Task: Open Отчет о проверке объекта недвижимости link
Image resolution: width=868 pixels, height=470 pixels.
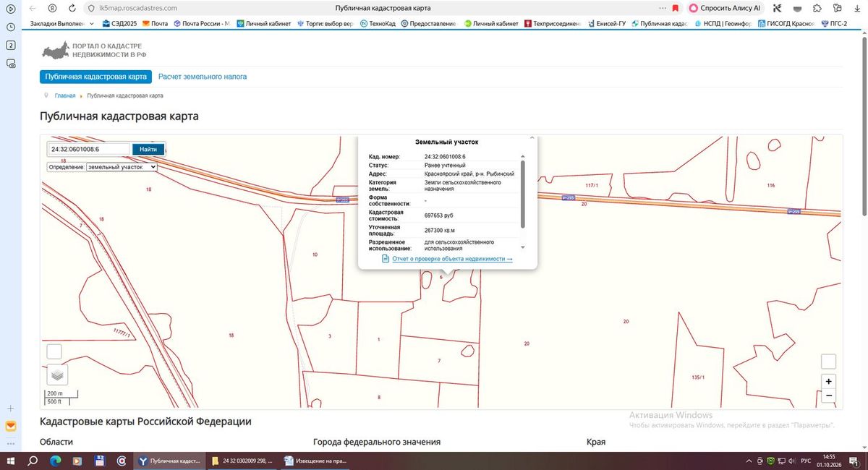Action: 452,259
